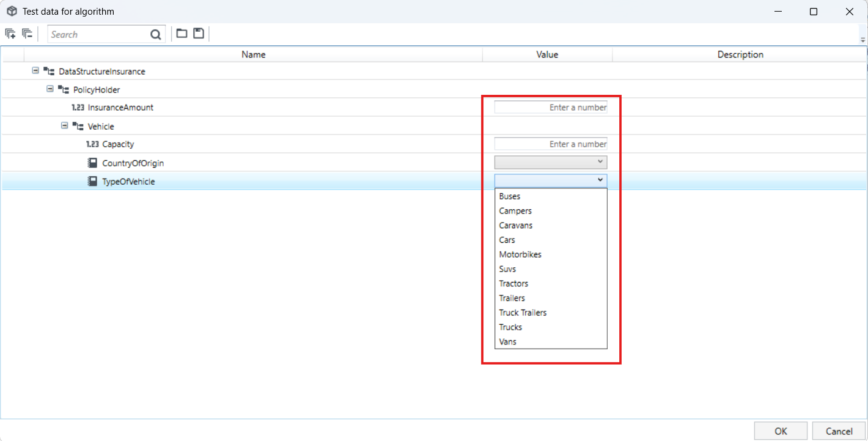Maximize the Test data for algorithm window
868x441 pixels.
tap(814, 12)
